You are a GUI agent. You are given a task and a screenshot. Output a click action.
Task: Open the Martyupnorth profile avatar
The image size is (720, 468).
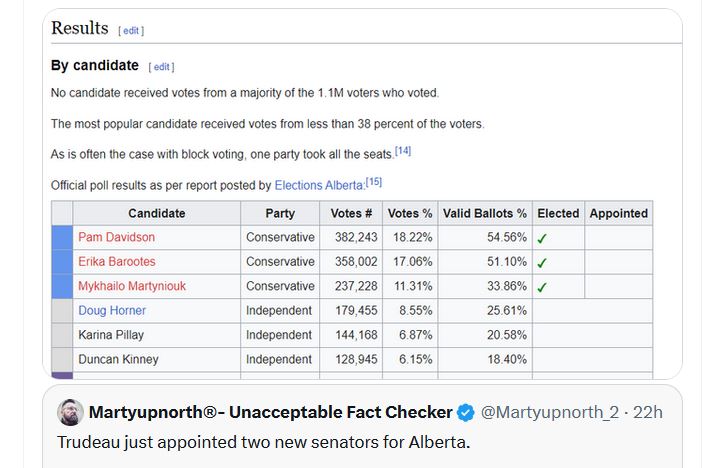click(x=70, y=412)
